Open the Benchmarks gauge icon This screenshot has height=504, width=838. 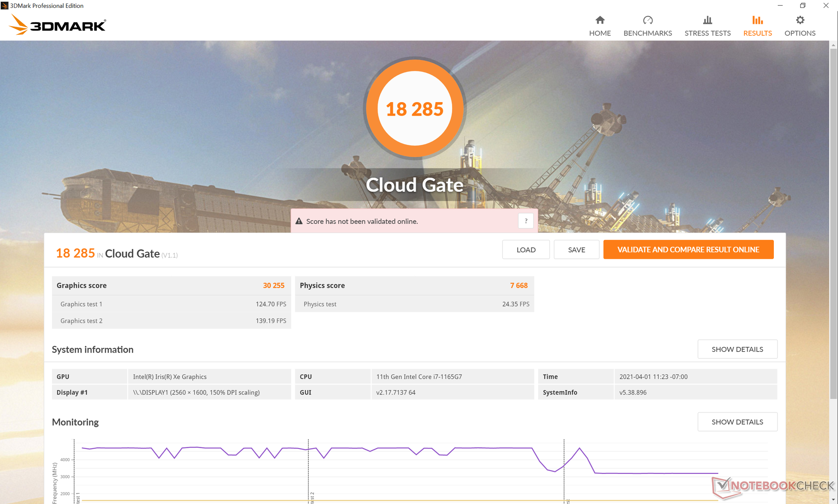click(x=647, y=20)
